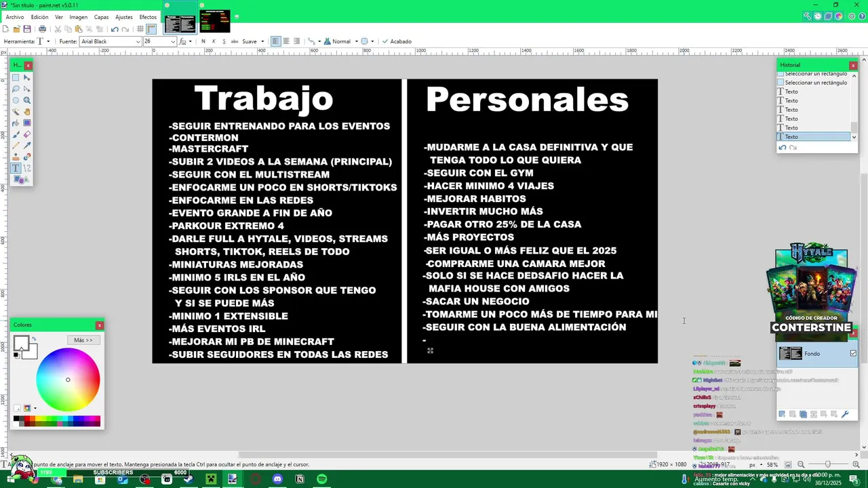Screen dimensions: 868x488
Task: Set text alignment to center
Action: point(286,41)
